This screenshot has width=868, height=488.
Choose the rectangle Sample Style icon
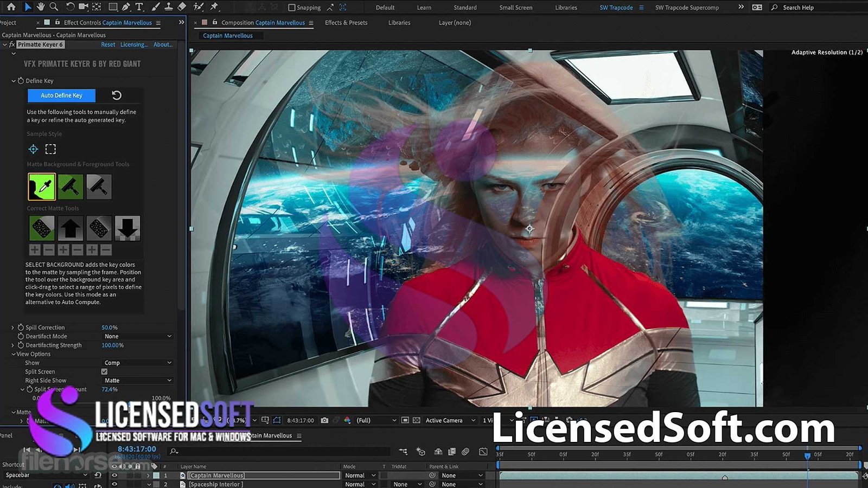[50, 149]
